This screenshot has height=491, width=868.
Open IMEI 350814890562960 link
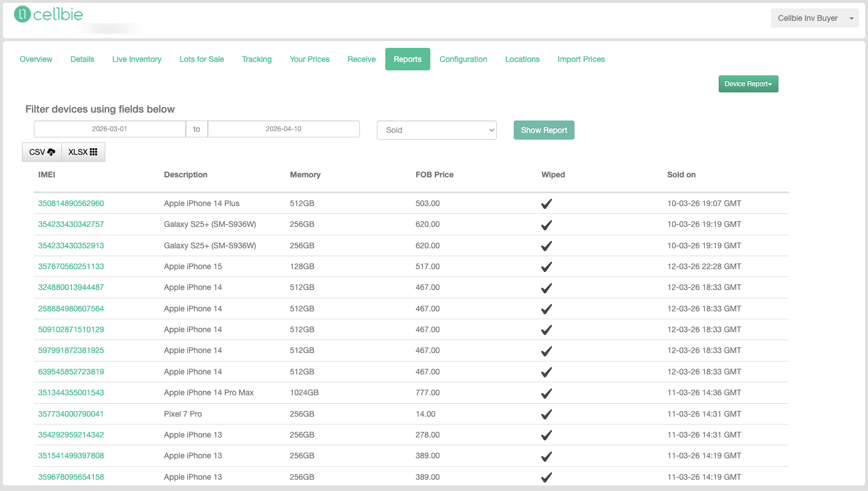pos(71,203)
